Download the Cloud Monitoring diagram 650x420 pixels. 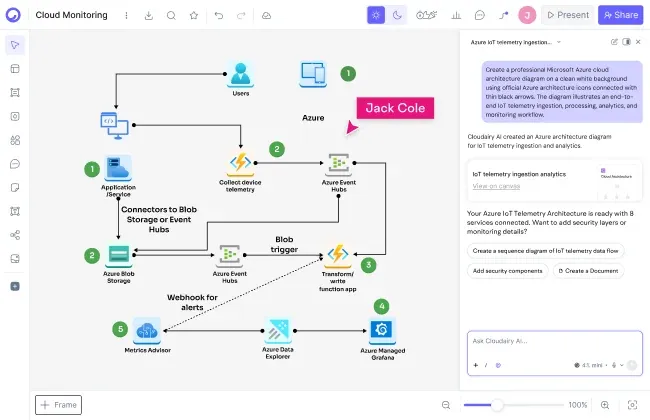(x=149, y=15)
